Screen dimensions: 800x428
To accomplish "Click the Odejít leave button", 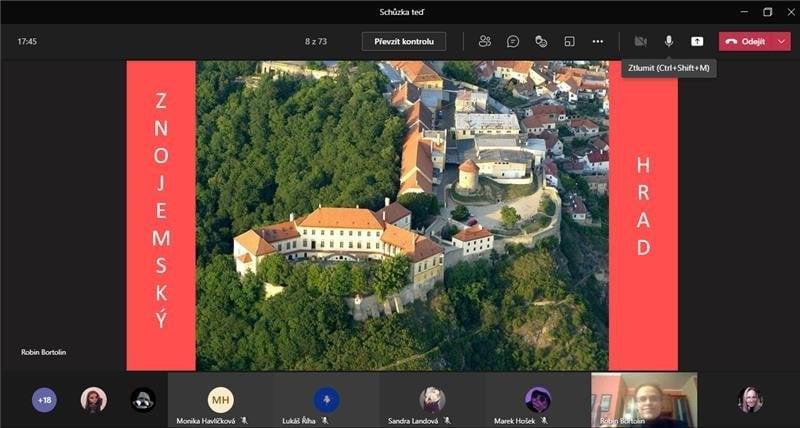I will (747, 42).
